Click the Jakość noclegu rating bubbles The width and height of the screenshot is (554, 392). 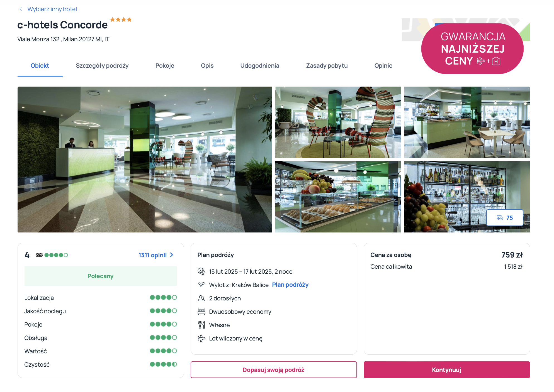163,311
